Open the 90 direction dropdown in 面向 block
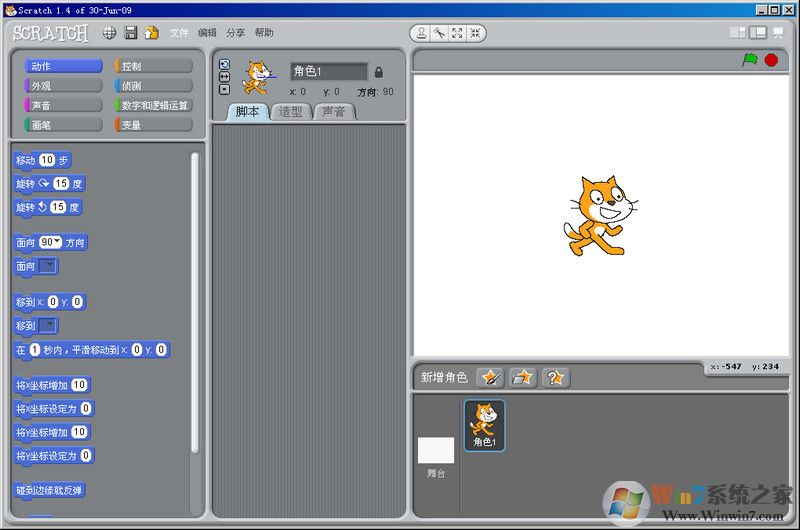Image resolution: width=800 pixels, height=530 pixels. tap(51, 242)
